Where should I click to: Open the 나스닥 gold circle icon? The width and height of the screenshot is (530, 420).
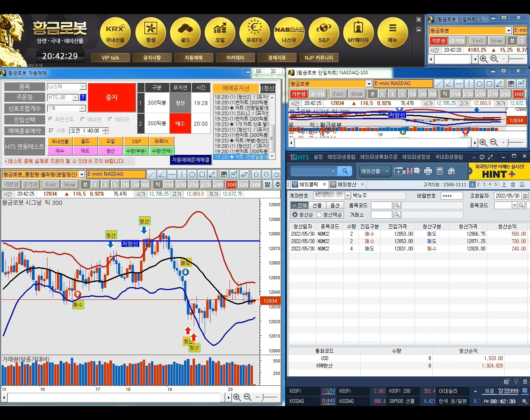(289, 33)
